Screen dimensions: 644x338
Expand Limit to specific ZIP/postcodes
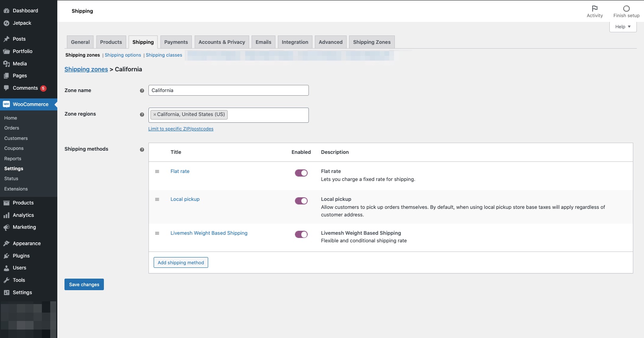181,129
